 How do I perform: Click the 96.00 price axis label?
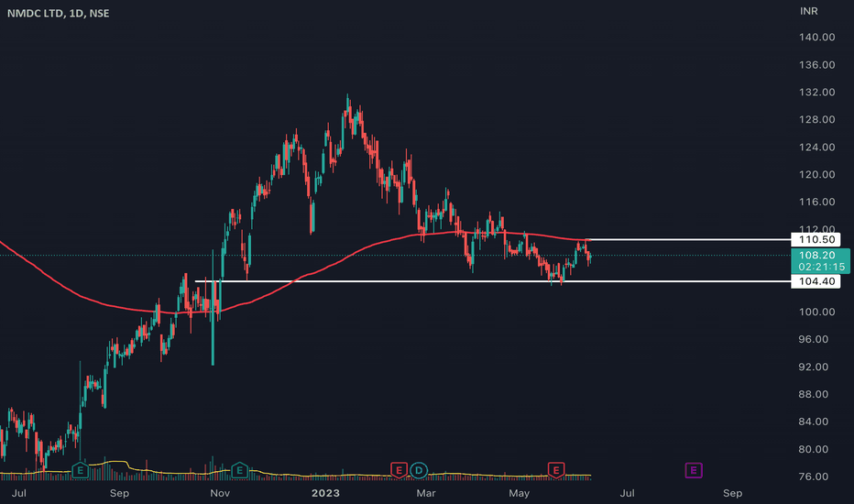coord(814,339)
